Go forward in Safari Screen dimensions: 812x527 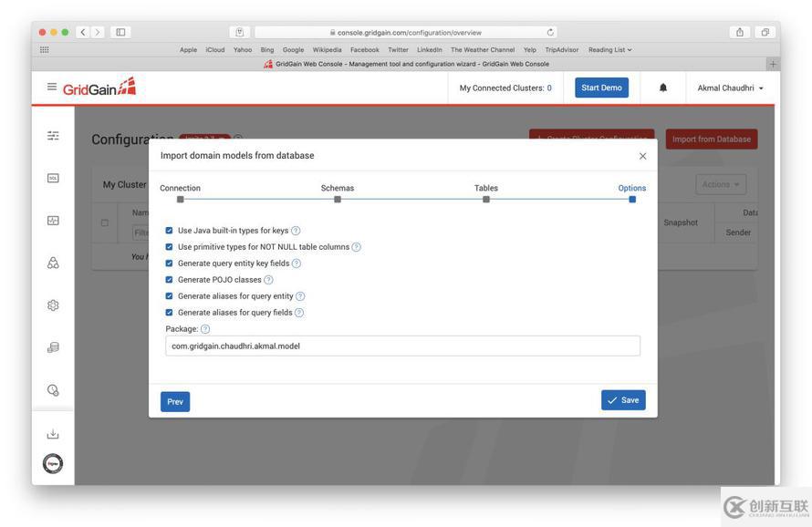[98, 32]
